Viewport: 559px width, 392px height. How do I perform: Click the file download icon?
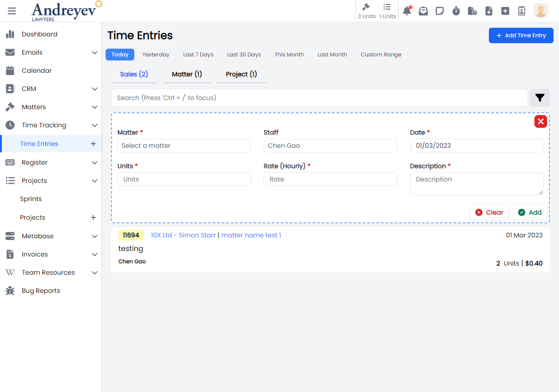[x=489, y=11]
